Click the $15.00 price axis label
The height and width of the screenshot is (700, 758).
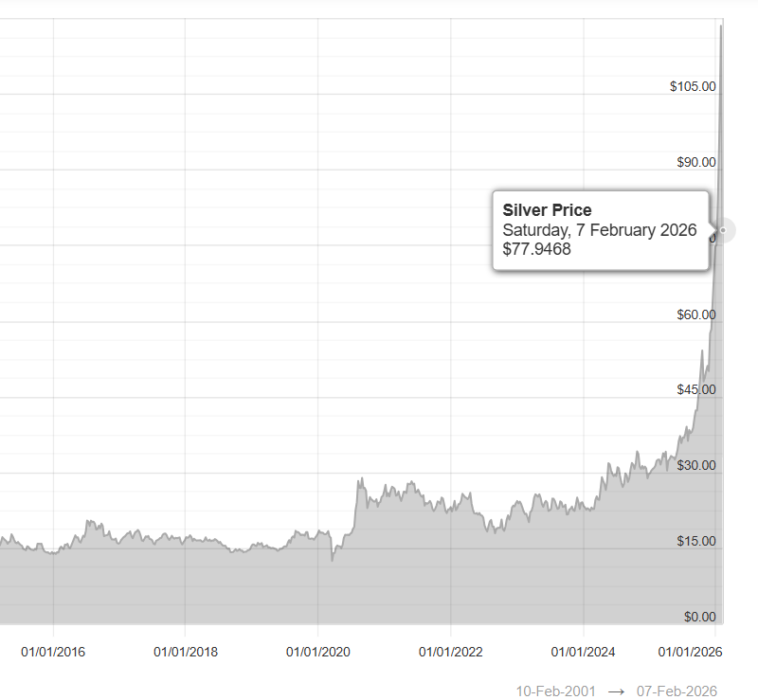click(696, 541)
